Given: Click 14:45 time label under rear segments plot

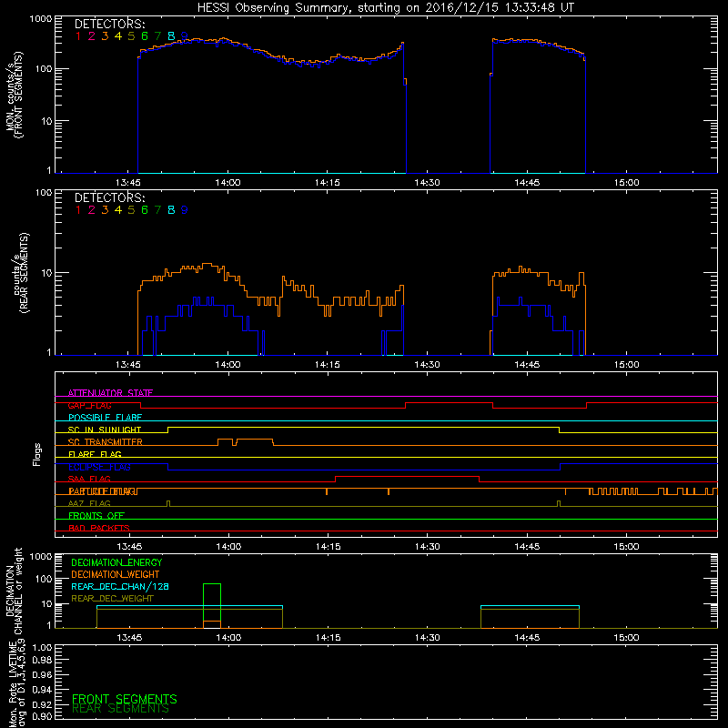Looking at the screenshot, I should [527, 365].
